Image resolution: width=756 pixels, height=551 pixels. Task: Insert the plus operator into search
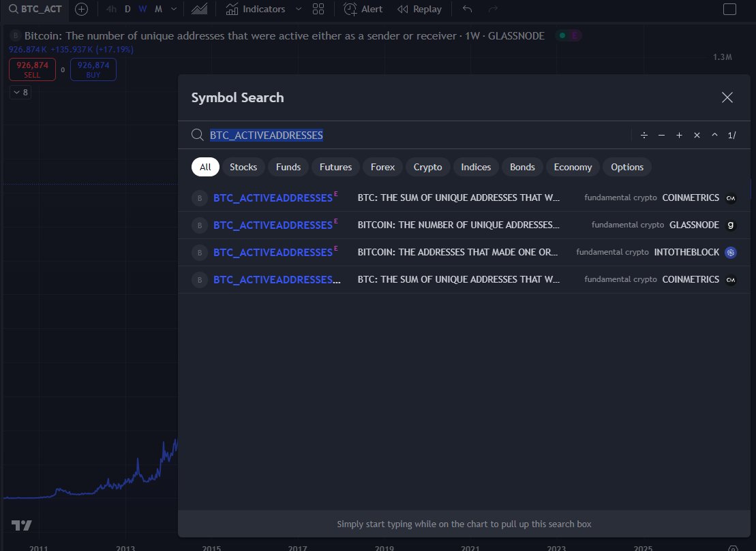pos(679,136)
